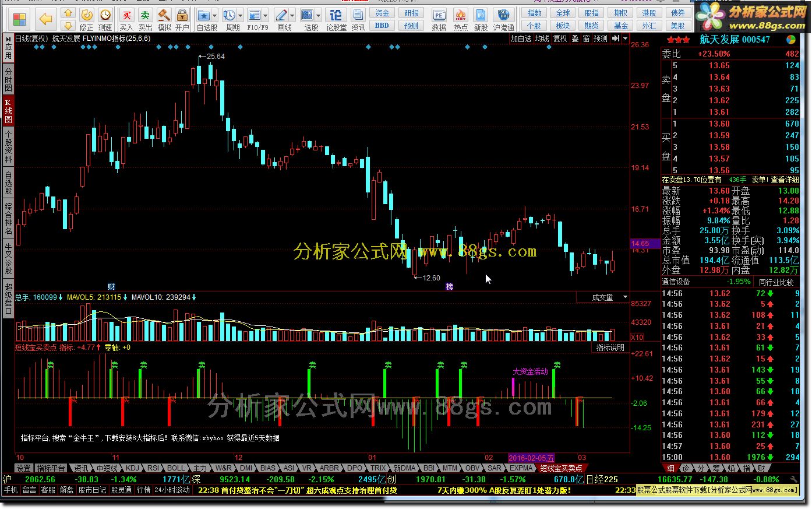Open the 设置 settings tab at bottom

click(23, 468)
